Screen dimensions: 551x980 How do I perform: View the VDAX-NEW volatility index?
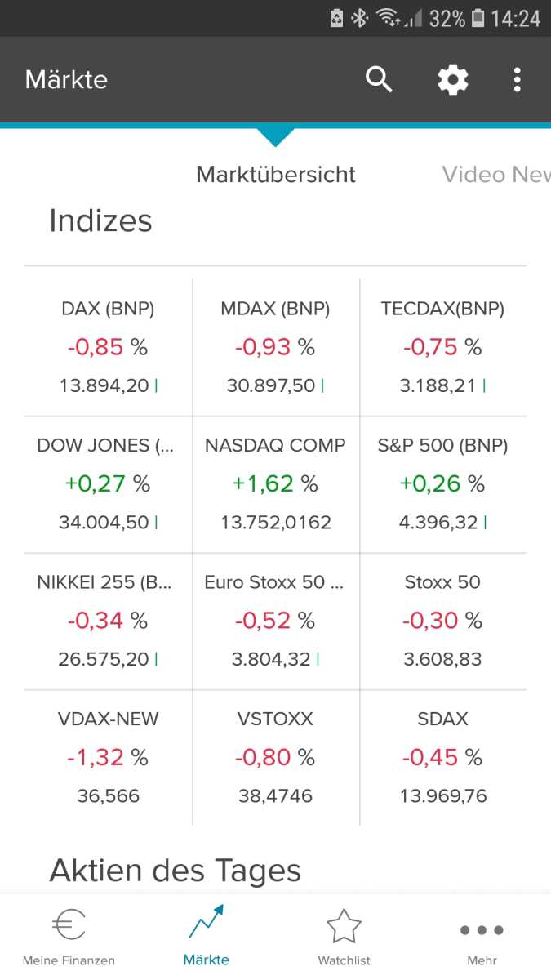[109, 758]
